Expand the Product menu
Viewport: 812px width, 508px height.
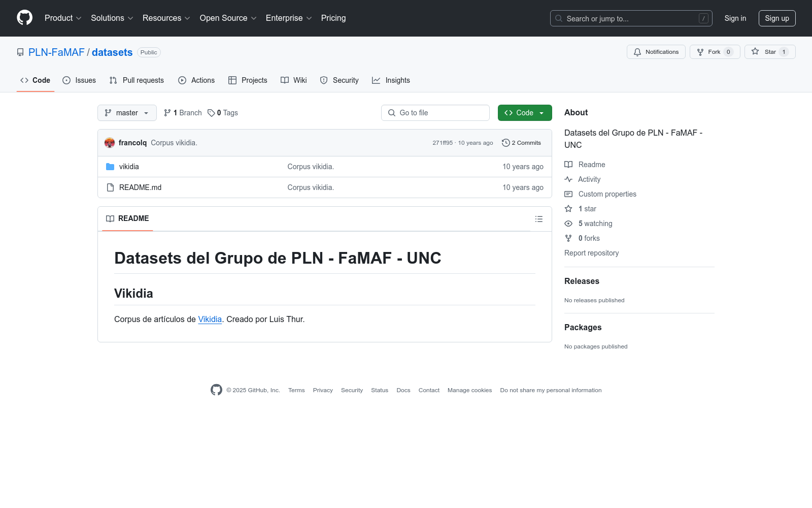tap(63, 18)
